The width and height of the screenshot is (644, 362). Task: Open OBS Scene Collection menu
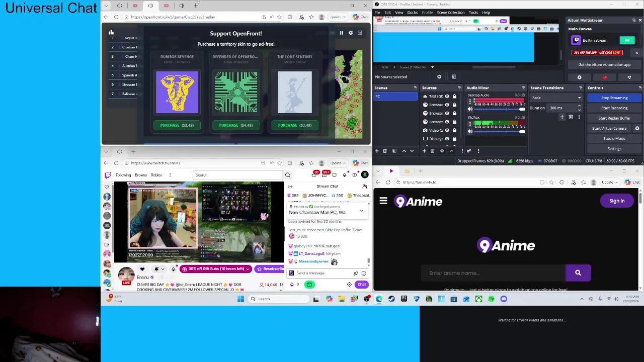(451, 13)
